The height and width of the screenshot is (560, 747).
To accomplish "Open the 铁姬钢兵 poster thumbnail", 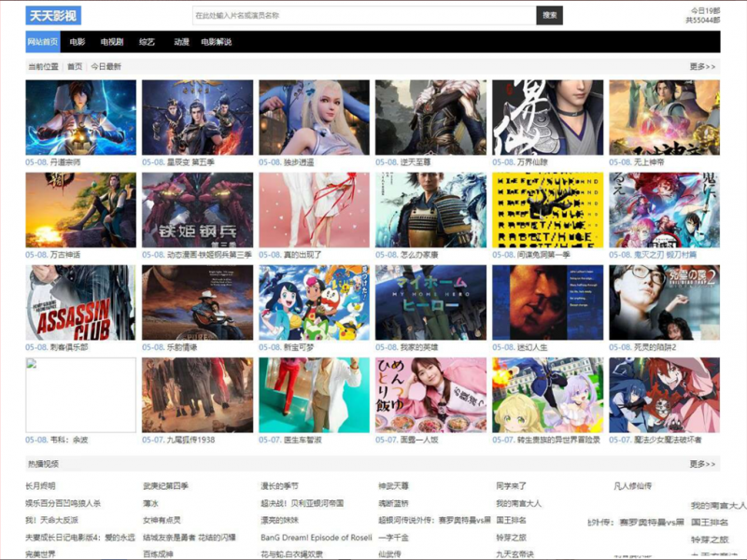I will tap(197, 210).
